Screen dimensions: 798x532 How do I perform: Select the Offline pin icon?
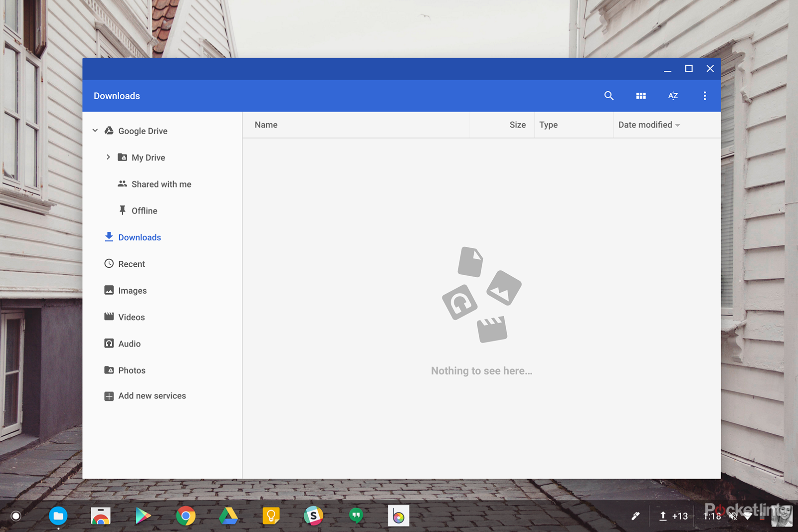tap(122, 210)
